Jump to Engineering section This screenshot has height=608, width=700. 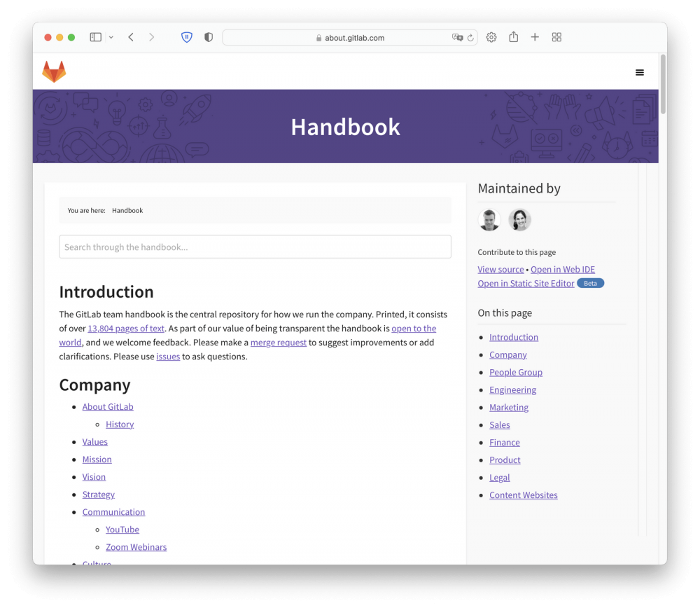512,389
